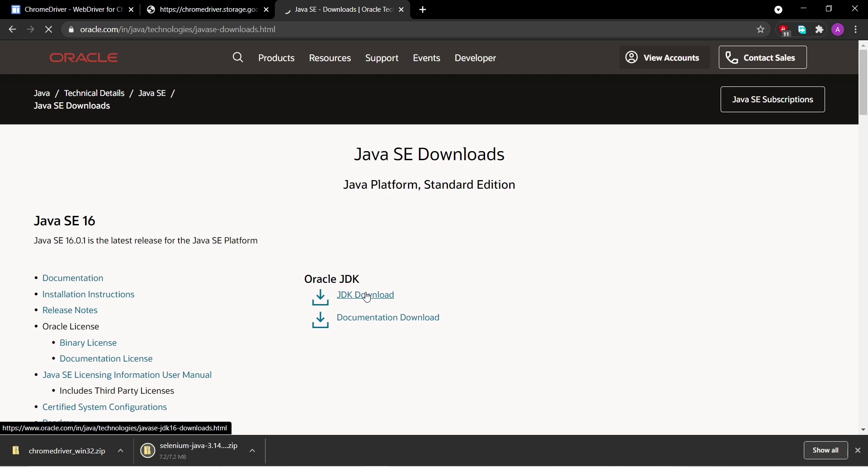This screenshot has height=467, width=868.
Task: Close the chromedriver.storage tab
Action: click(x=267, y=10)
